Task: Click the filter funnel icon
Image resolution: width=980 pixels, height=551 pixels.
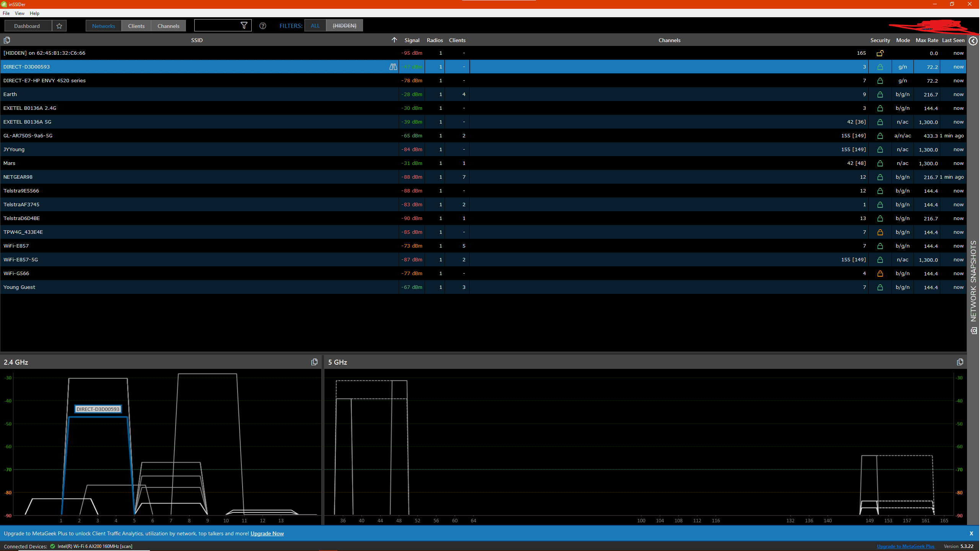Action: click(244, 26)
